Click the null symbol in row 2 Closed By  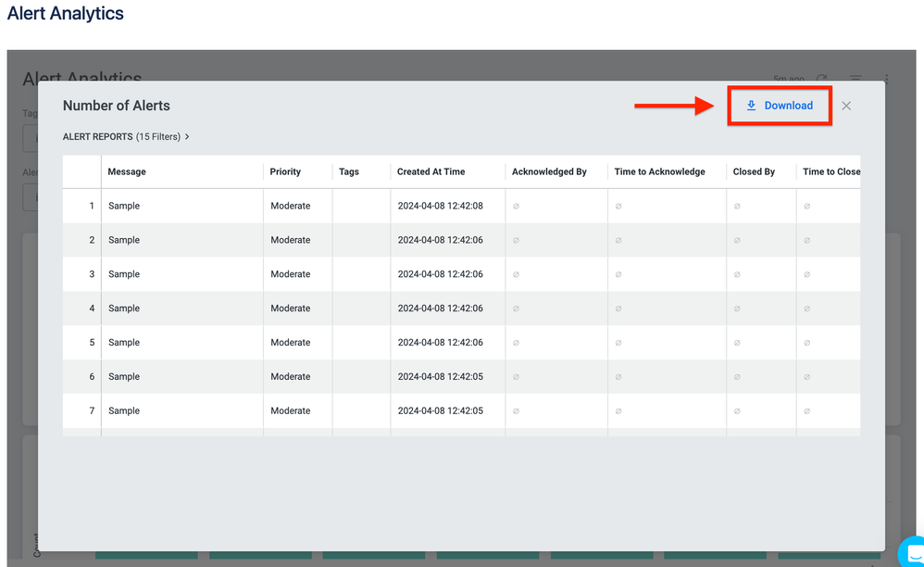tap(735, 239)
